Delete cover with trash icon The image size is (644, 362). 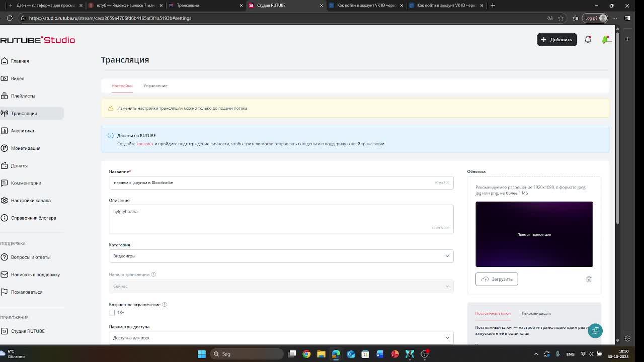pyautogui.click(x=589, y=279)
